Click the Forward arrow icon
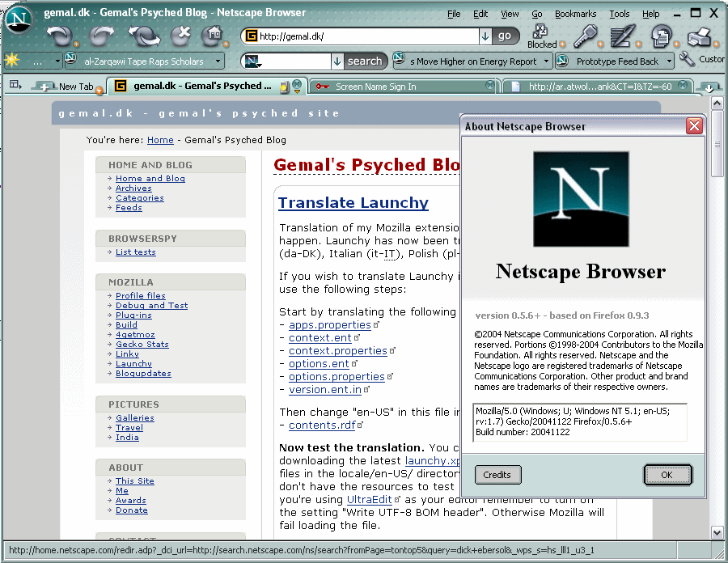The image size is (728, 563). (101, 36)
